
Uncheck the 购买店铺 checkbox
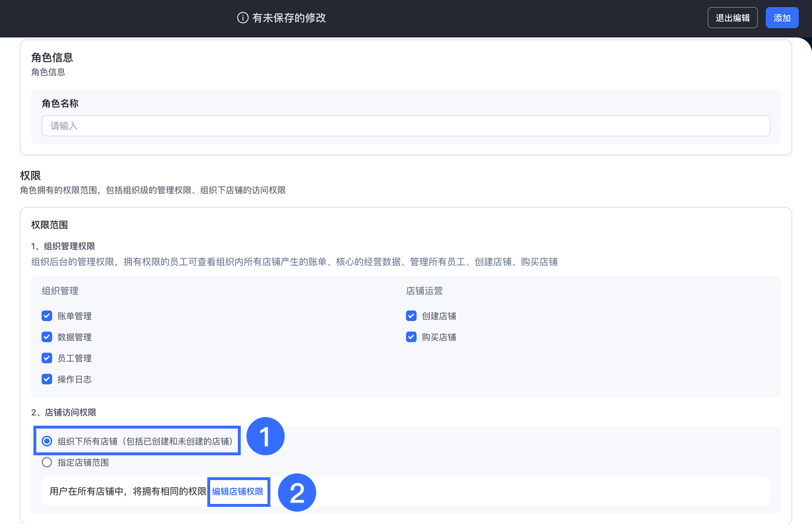coord(411,337)
